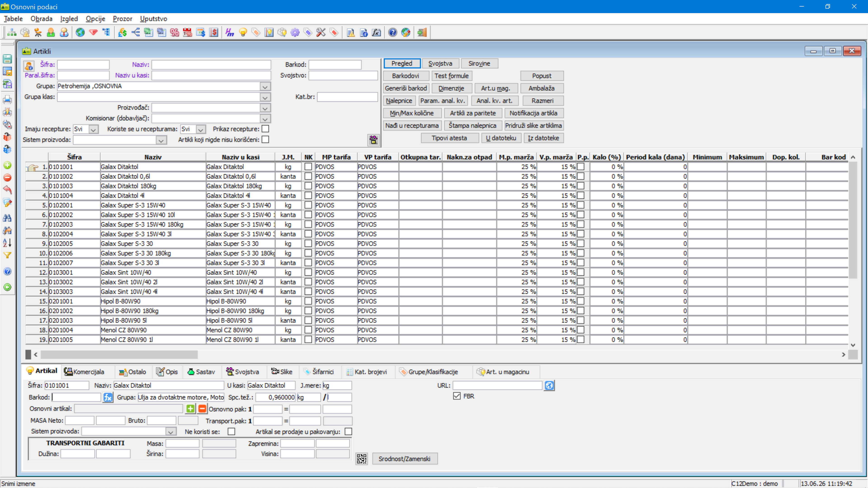Screen dimensions: 868x488
Task: Click the organization chart toolbar icon
Action: click(12, 32)
